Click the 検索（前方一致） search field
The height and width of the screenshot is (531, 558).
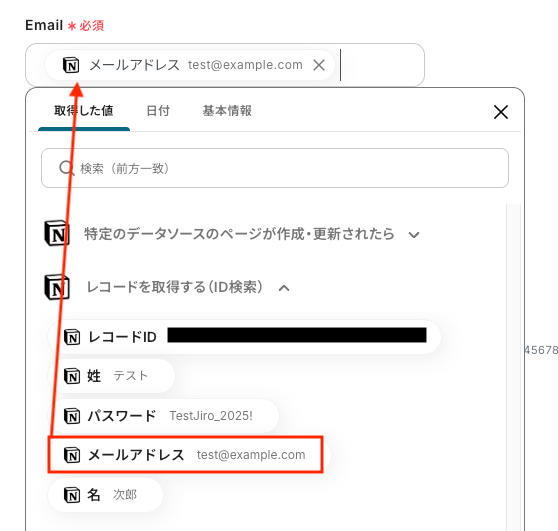275,168
